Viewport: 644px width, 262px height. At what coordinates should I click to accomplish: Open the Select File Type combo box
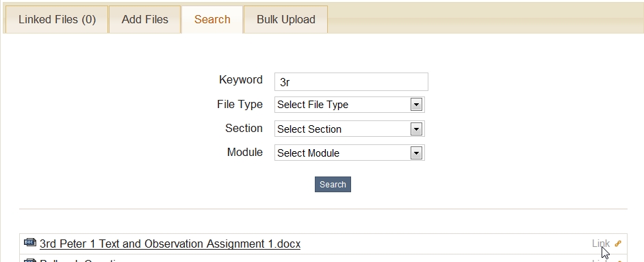click(350, 105)
